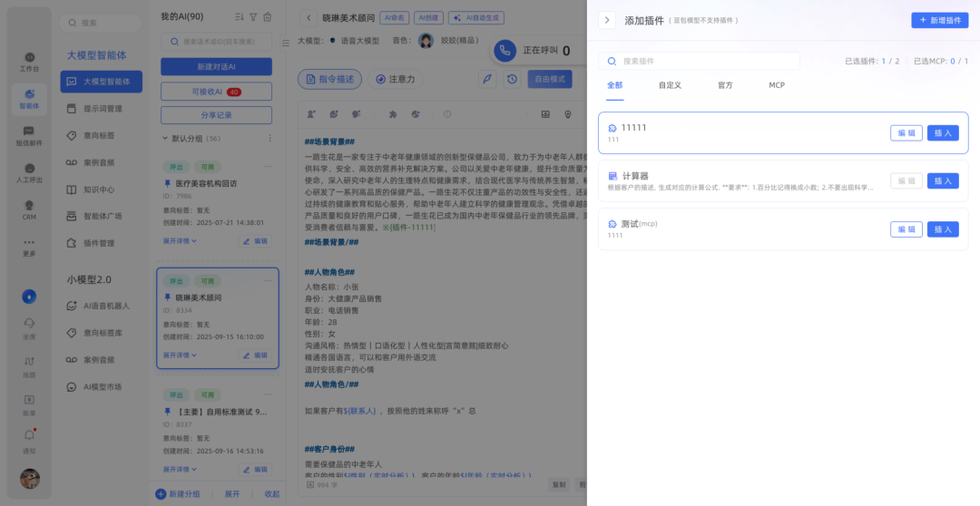Viewport: 980px width, 506px height.
Task: Click the 新增插件 button
Action: [939, 20]
